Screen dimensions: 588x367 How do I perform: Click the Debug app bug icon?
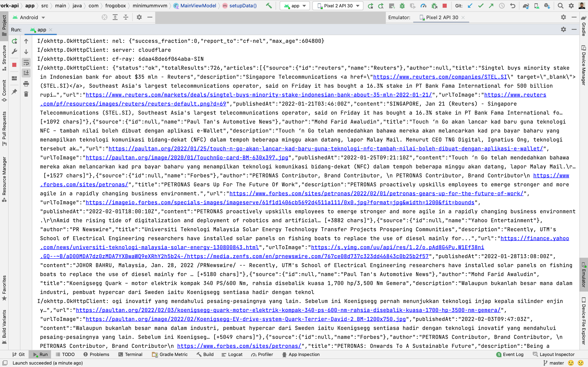[x=402, y=6]
